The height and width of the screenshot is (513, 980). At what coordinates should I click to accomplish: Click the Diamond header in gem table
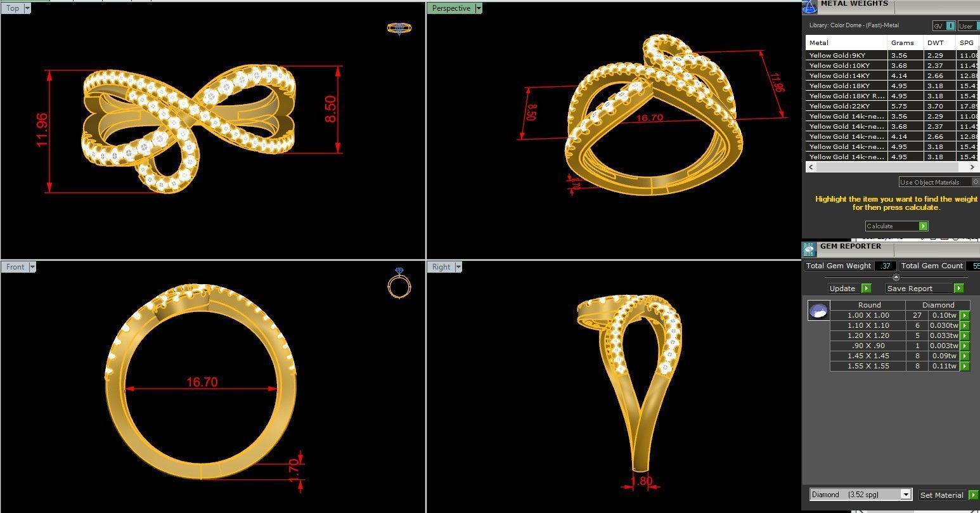(938, 305)
